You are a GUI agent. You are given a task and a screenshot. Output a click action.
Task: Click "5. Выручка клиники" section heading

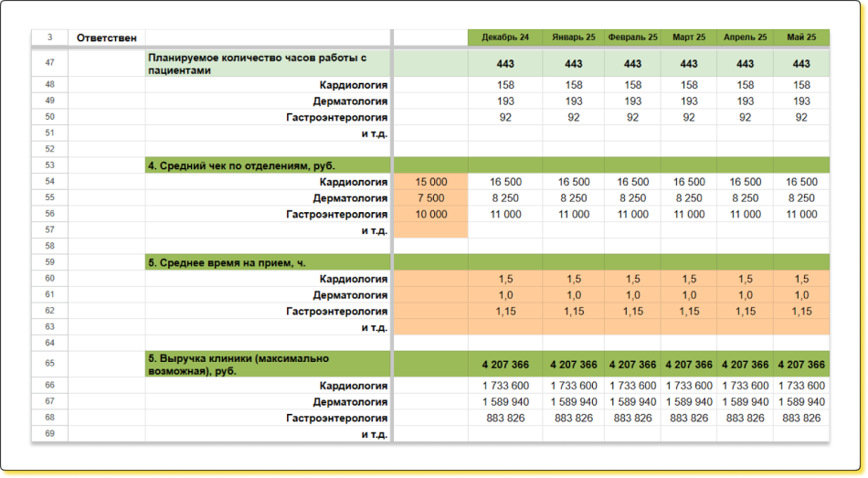(239, 364)
